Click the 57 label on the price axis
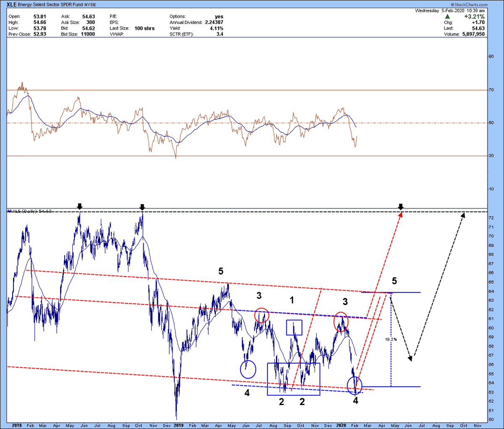This screenshot has height=429, width=504. pos(491,355)
